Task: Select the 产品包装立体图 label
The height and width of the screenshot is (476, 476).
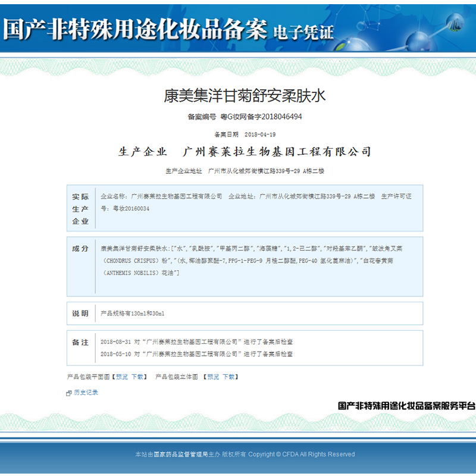Action: coord(176,377)
